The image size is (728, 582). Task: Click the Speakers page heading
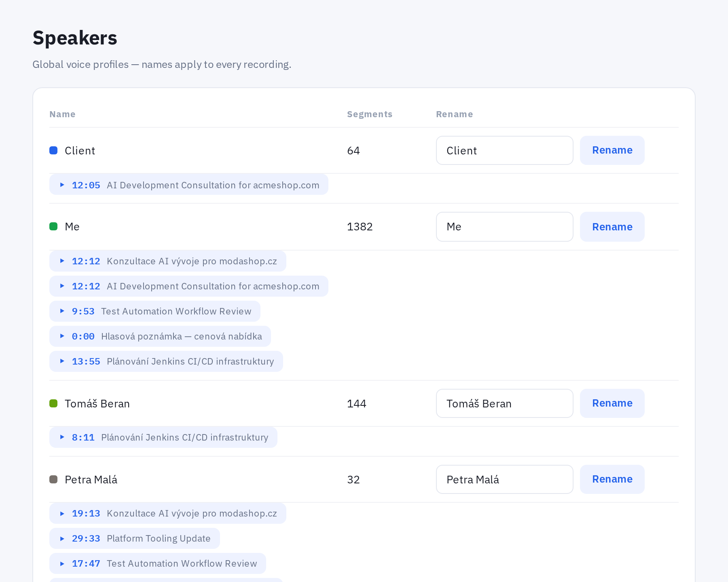pyautogui.click(x=75, y=38)
